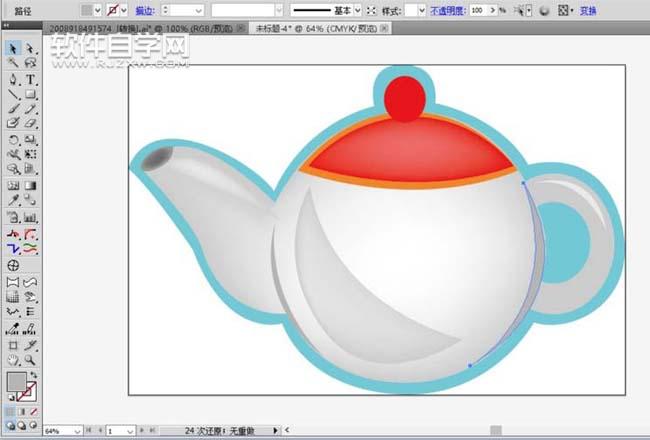Select the Type tool

(30, 78)
